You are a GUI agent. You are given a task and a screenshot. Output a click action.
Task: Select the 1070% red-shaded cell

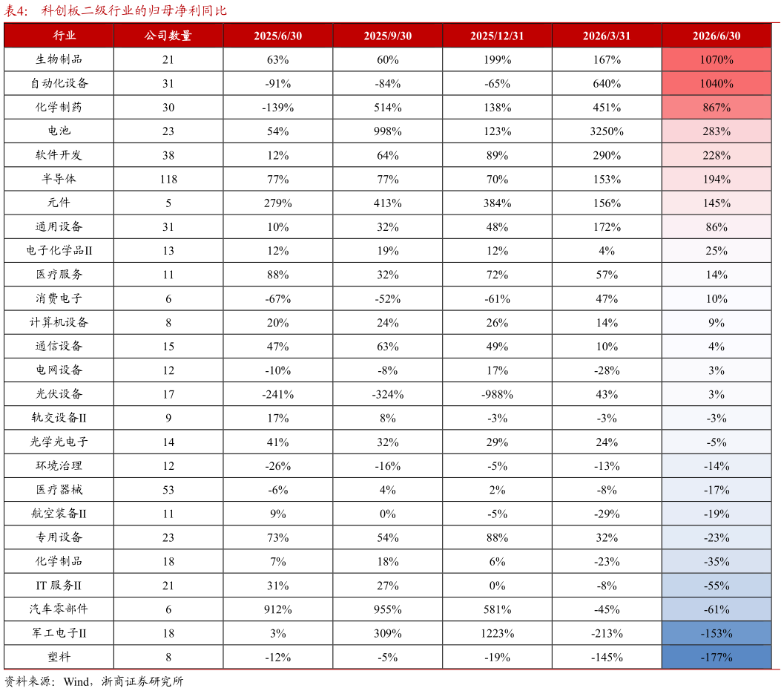click(717, 59)
